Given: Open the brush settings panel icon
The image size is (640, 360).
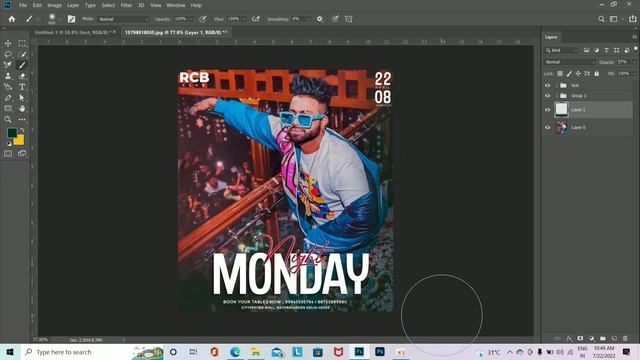Looking at the screenshot, I should [71, 19].
